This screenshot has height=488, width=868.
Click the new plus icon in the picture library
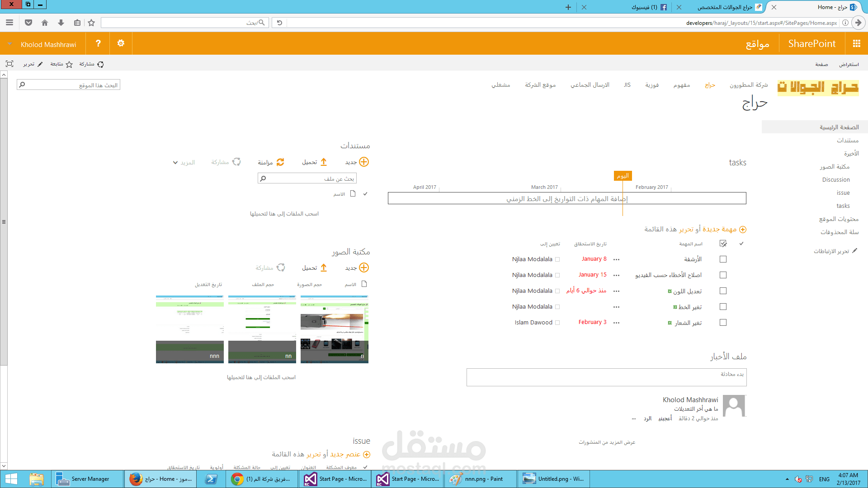point(364,267)
